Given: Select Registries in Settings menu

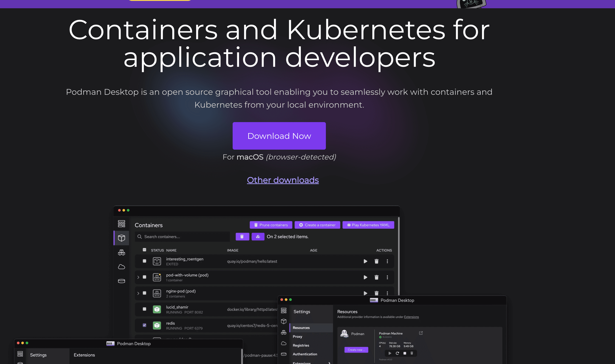Looking at the screenshot, I should pyautogui.click(x=301, y=345).
